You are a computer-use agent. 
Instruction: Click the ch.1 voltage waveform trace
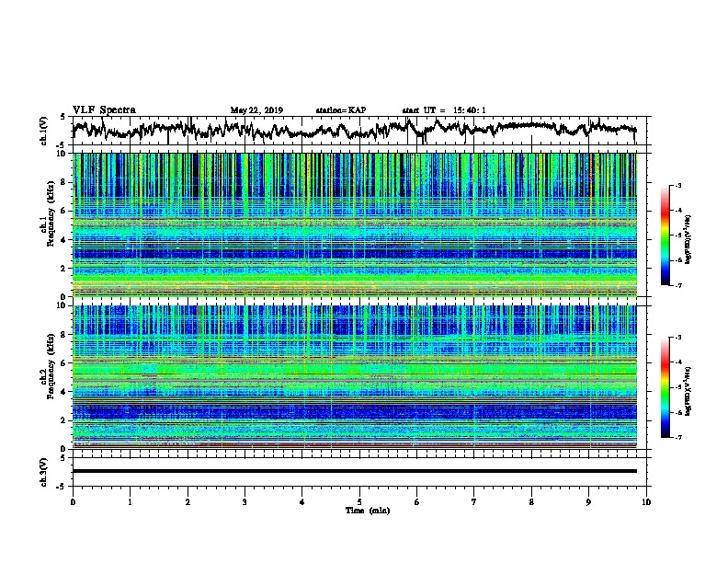(x=354, y=130)
